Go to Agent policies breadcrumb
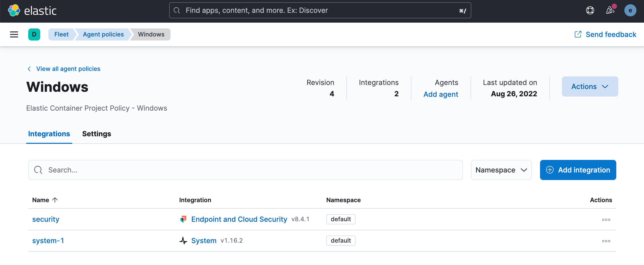Image resolution: width=644 pixels, height=265 pixels. (x=103, y=34)
